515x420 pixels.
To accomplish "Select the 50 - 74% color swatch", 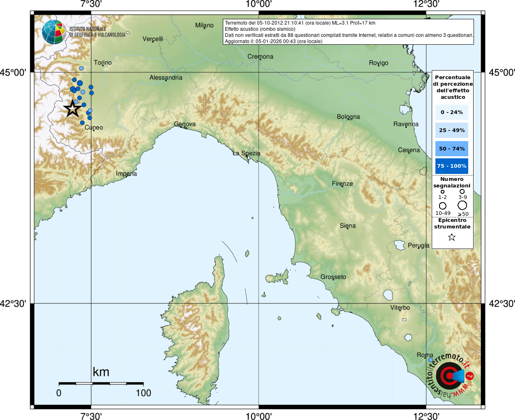I will click(x=452, y=148).
